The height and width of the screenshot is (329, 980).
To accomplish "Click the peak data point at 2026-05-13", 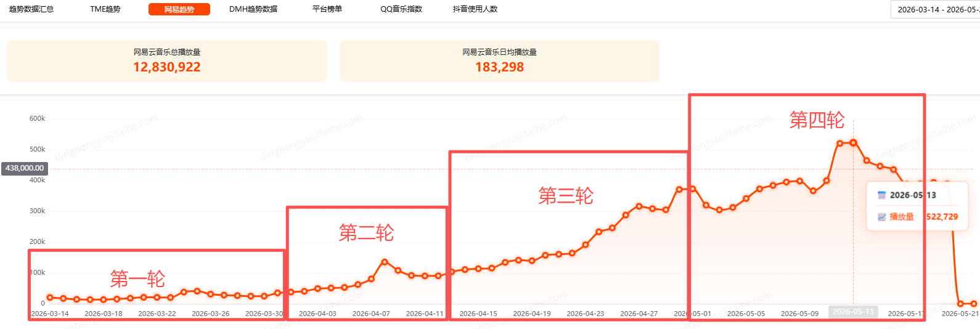I will point(854,143).
